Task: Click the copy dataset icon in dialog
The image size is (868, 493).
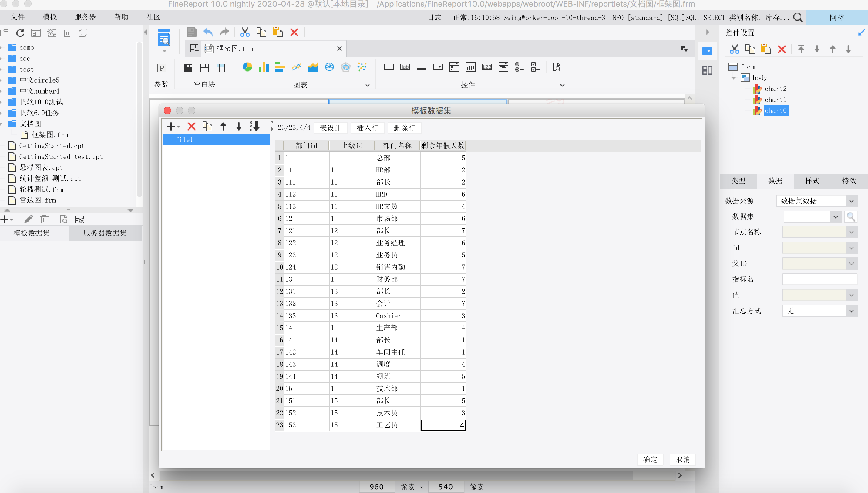Action: [x=207, y=127]
